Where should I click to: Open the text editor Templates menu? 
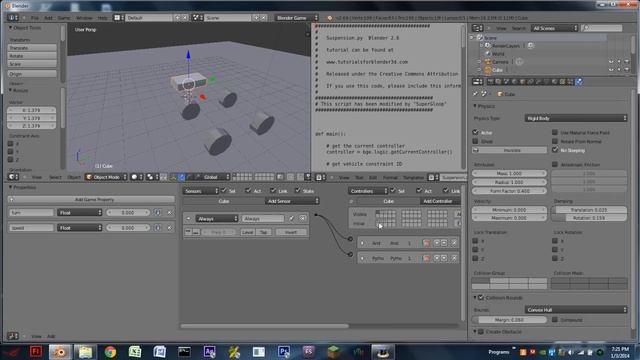[413, 178]
